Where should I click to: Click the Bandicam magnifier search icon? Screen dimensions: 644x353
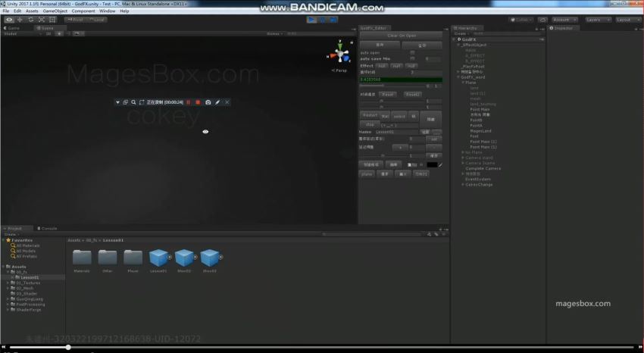coord(133,102)
